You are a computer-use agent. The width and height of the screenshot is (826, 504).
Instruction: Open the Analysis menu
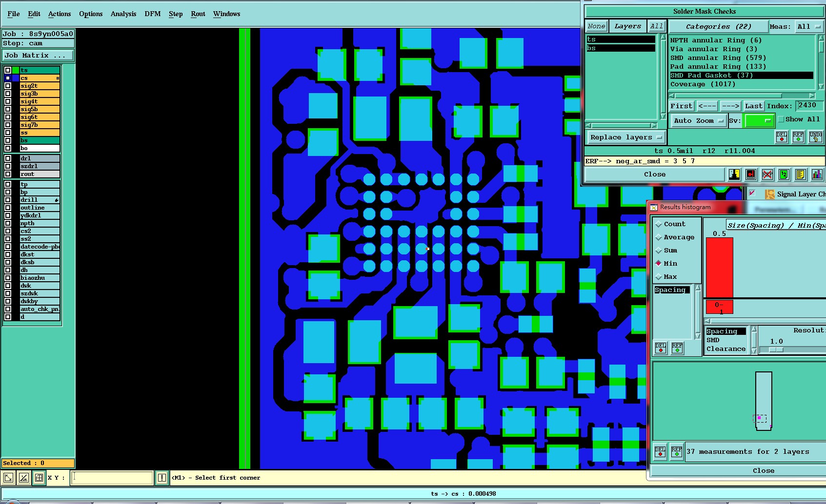point(123,14)
